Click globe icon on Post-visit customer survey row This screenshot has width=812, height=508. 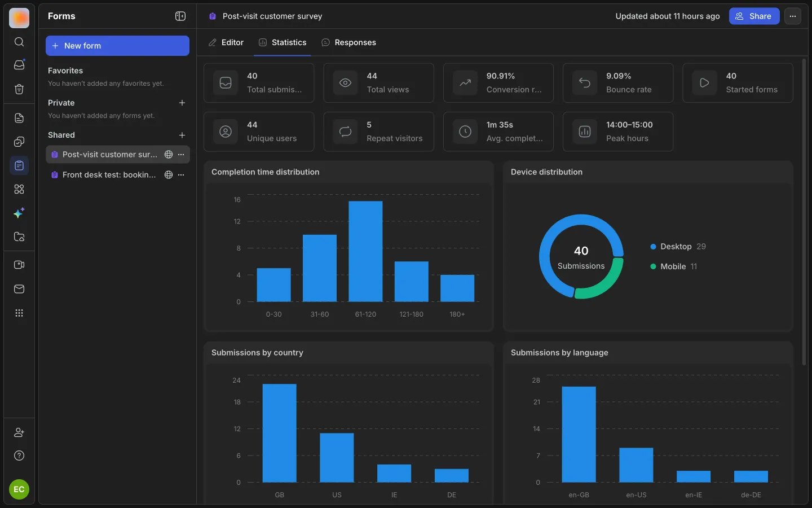[168, 155]
